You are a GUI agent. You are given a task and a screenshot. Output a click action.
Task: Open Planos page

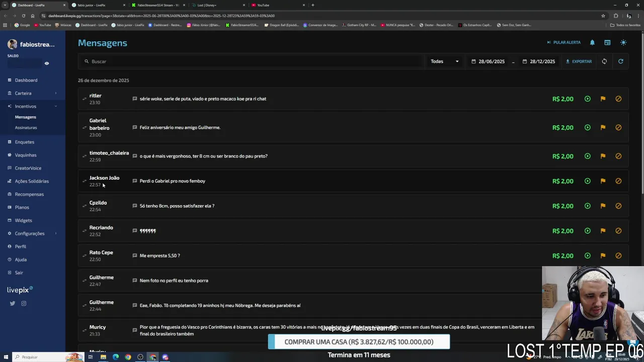click(x=22, y=207)
